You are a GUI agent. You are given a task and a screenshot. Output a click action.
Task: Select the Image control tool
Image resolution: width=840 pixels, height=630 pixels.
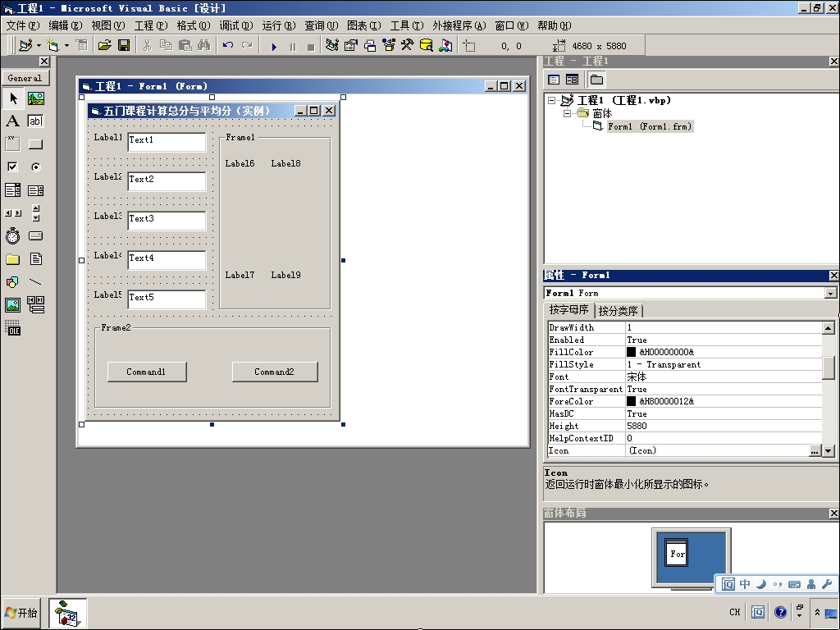[x=13, y=305]
